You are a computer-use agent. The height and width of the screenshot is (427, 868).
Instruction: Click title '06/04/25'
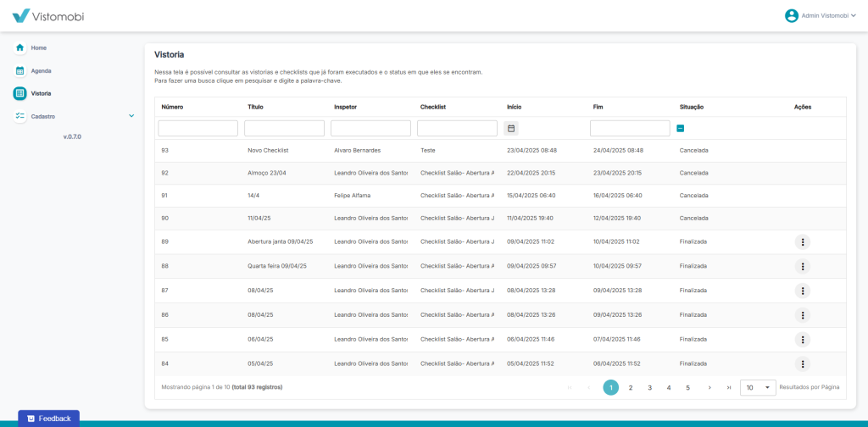[x=260, y=339]
